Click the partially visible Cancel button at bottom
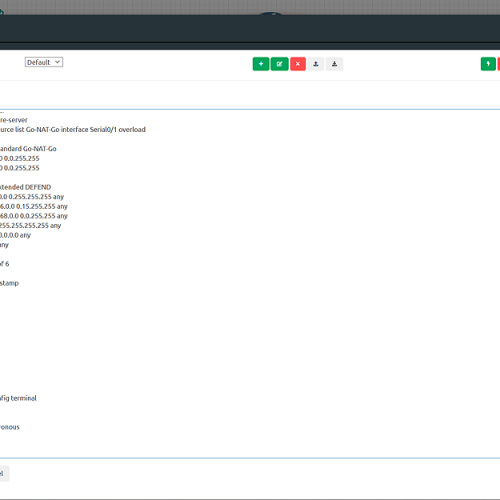 (3, 473)
